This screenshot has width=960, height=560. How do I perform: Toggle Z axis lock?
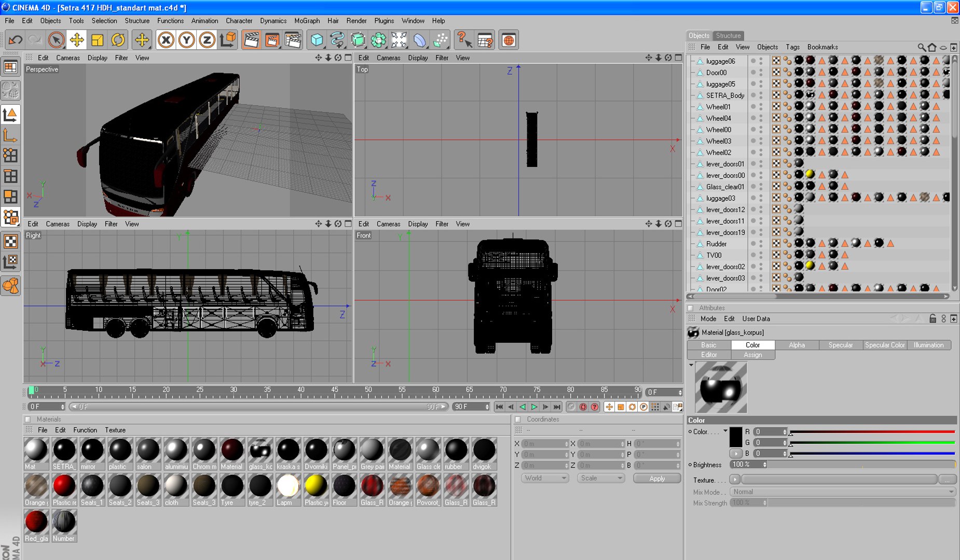coord(207,40)
